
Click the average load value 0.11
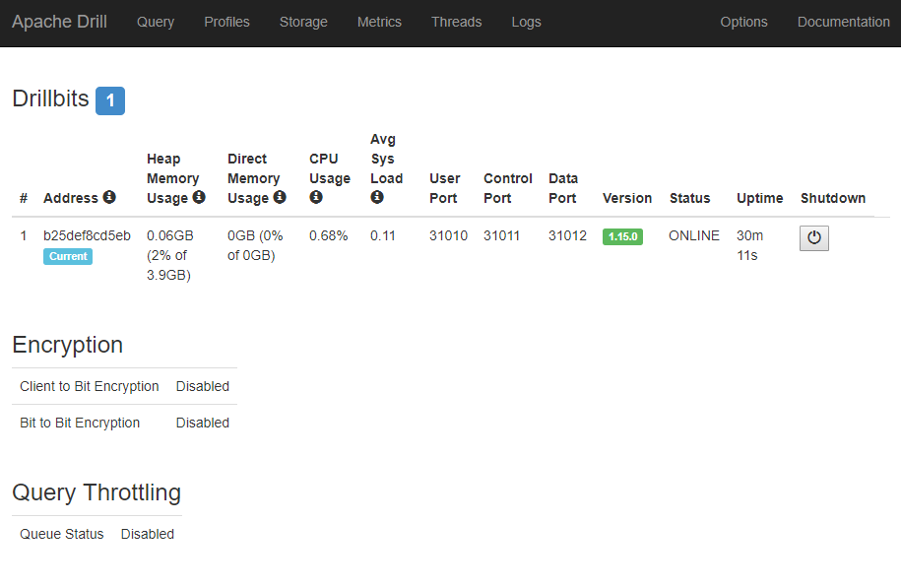click(x=383, y=235)
